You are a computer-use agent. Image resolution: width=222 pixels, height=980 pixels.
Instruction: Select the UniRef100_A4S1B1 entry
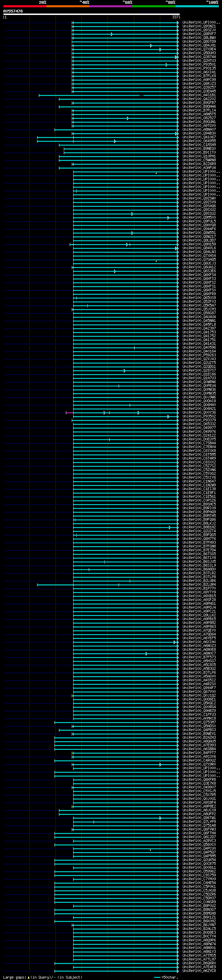click(199, 95)
